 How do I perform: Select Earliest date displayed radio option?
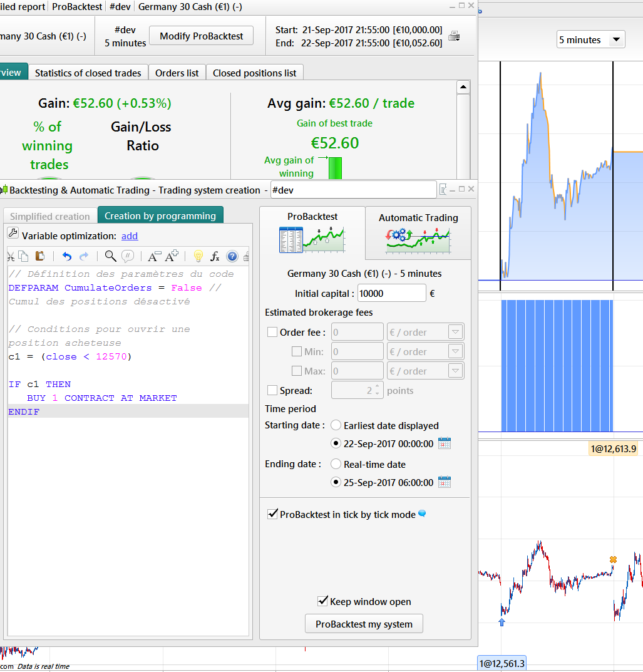coord(336,425)
